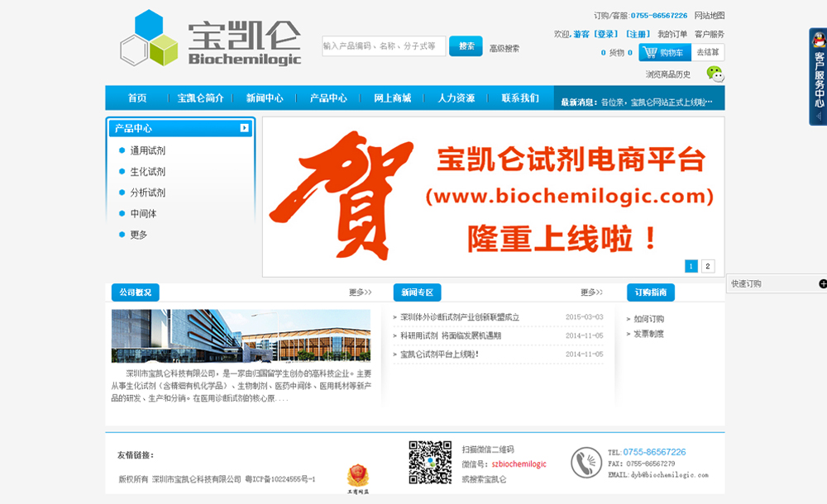Collapse the customer service center side arrow
This screenshot has width=827, height=504.
[819, 118]
